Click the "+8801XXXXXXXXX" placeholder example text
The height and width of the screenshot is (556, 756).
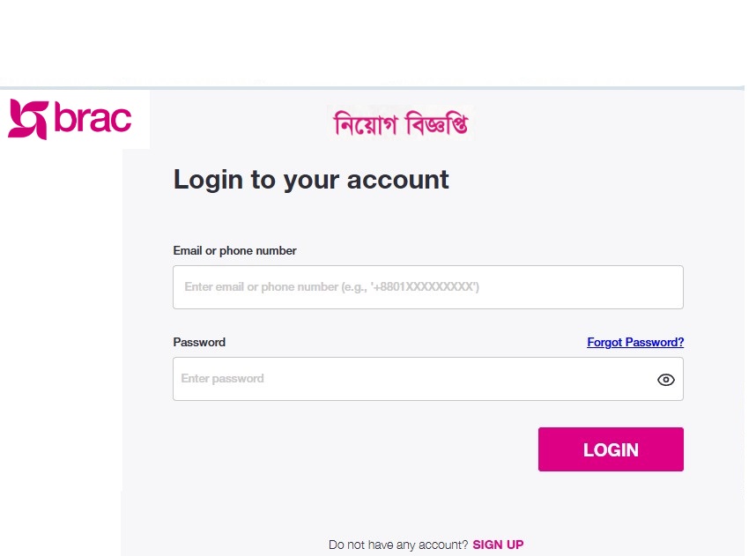pos(425,287)
